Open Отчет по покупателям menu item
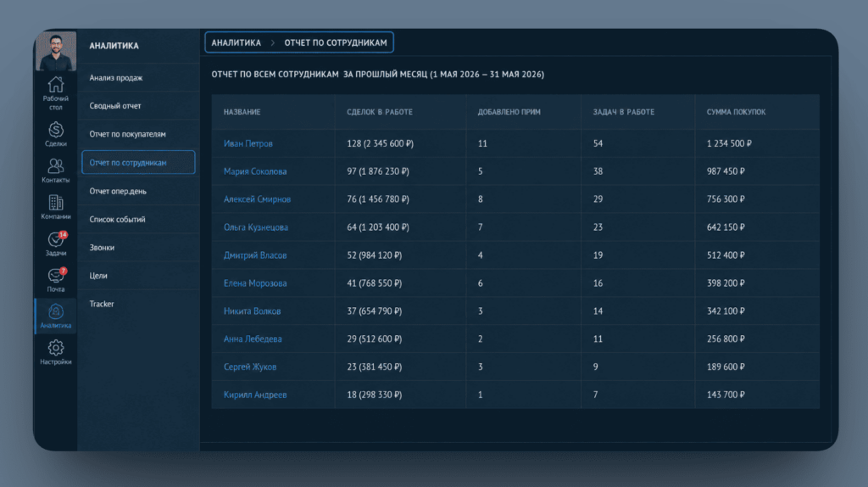 (x=138, y=134)
